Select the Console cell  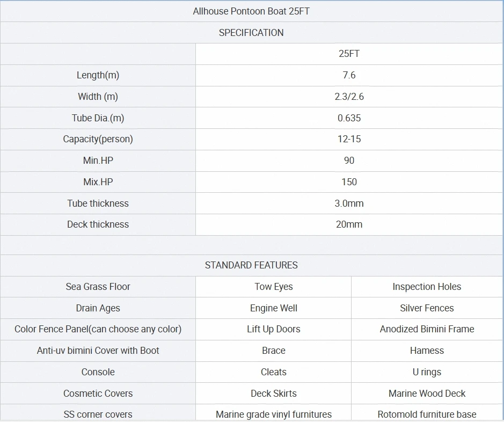coord(98,372)
